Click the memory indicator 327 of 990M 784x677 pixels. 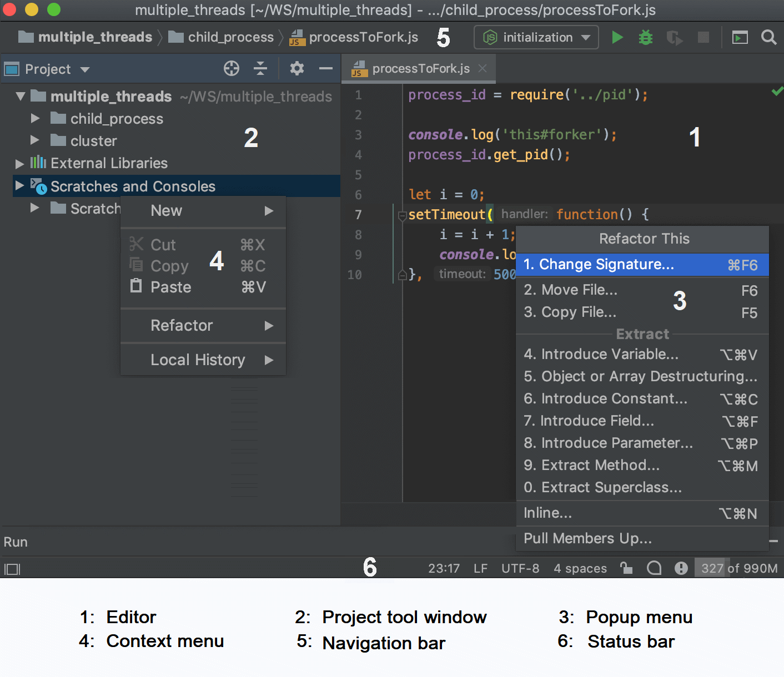[738, 568]
